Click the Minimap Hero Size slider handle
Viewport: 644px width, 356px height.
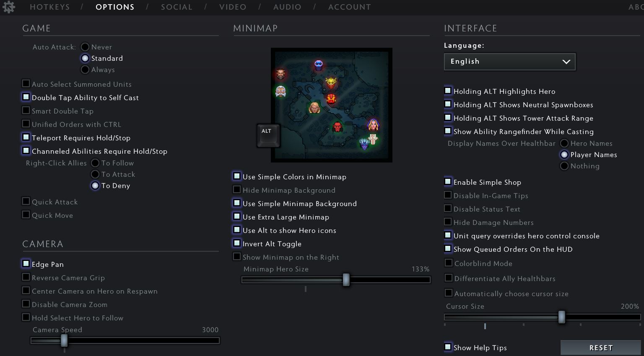click(x=346, y=280)
